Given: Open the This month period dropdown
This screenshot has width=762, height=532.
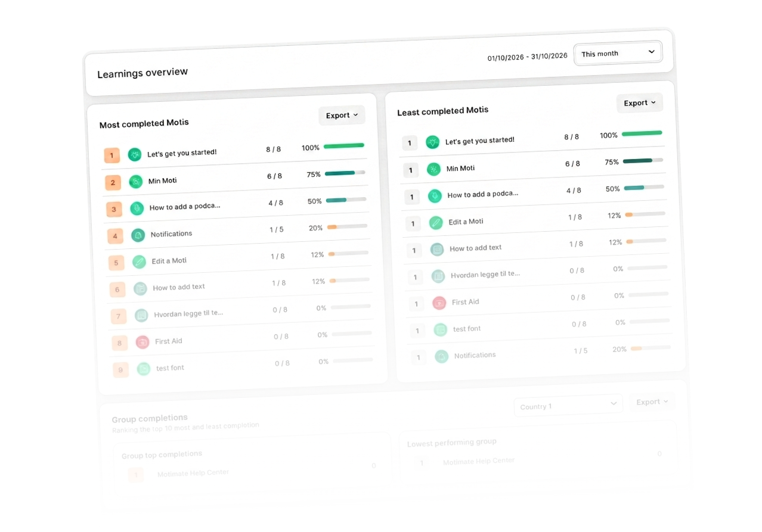Looking at the screenshot, I should pyautogui.click(x=618, y=53).
